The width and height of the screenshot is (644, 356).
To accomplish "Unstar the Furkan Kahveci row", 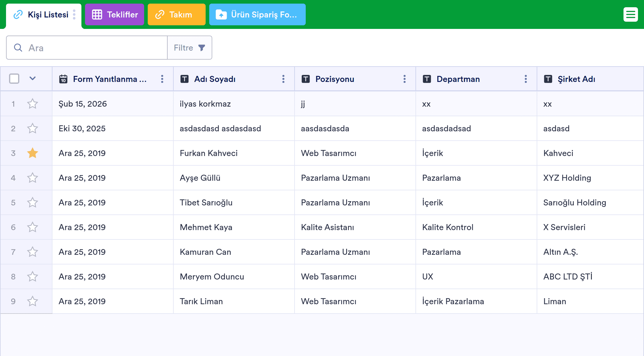I will [x=33, y=153].
